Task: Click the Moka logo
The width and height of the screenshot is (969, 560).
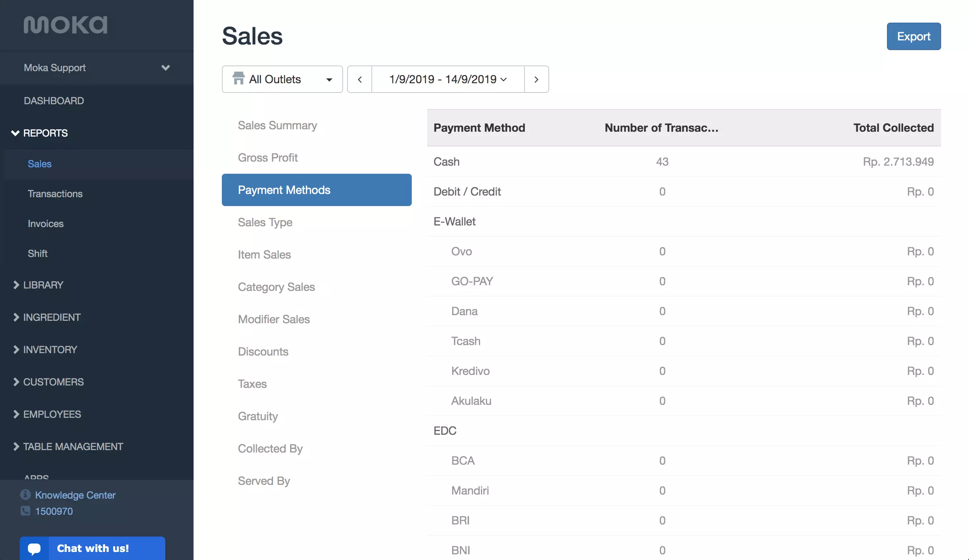Action: pyautogui.click(x=65, y=25)
